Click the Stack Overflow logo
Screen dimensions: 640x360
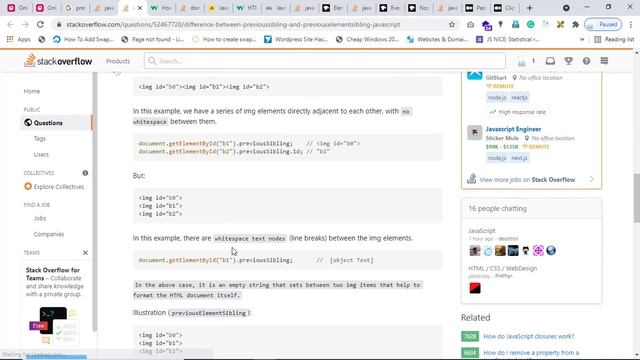(x=58, y=61)
